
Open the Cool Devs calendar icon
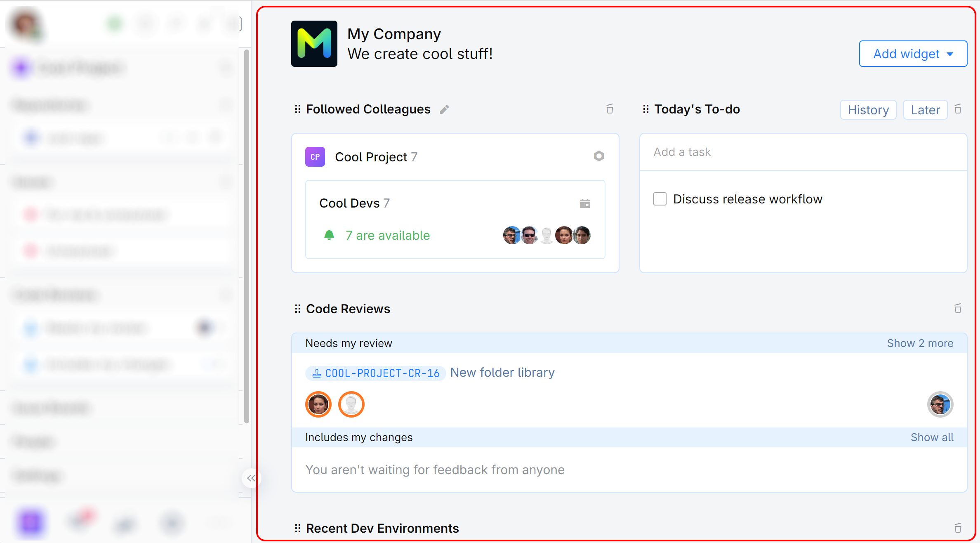[x=585, y=203]
